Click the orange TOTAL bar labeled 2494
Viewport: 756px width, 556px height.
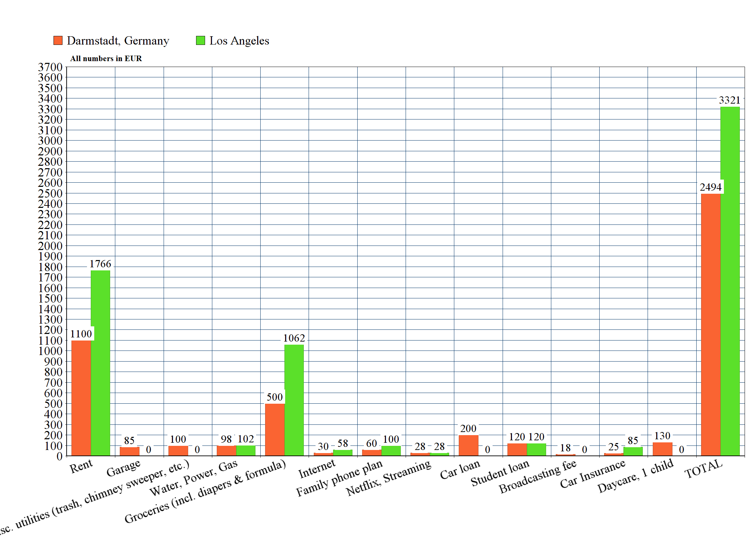tap(710, 325)
